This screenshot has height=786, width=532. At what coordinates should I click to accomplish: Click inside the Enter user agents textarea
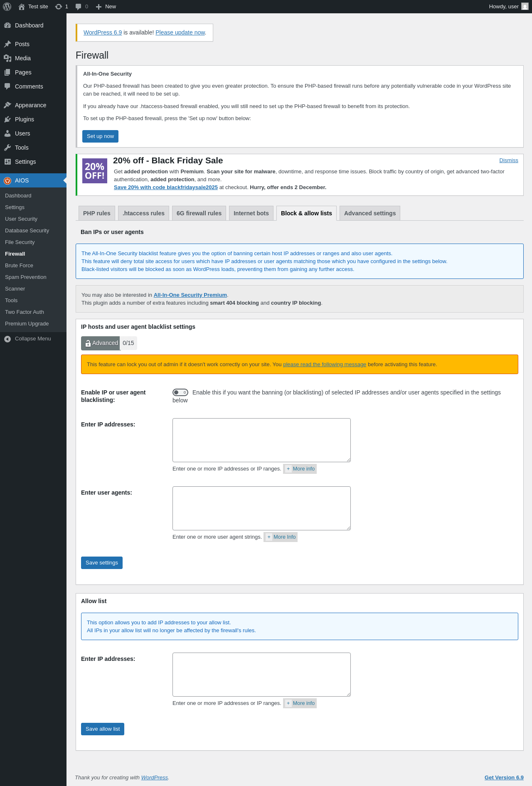pyautogui.click(x=261, y=508)
